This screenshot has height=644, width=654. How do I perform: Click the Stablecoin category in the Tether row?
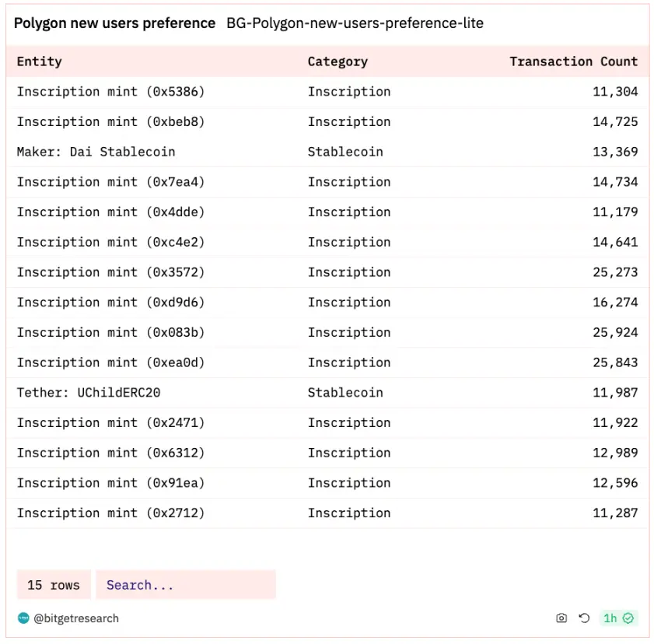[345, 393]
